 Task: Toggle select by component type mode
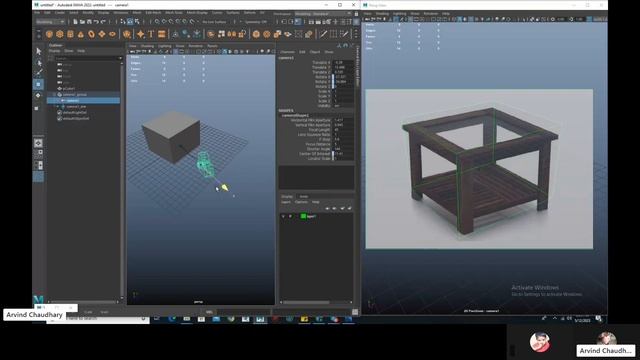(x=137, y=22)
